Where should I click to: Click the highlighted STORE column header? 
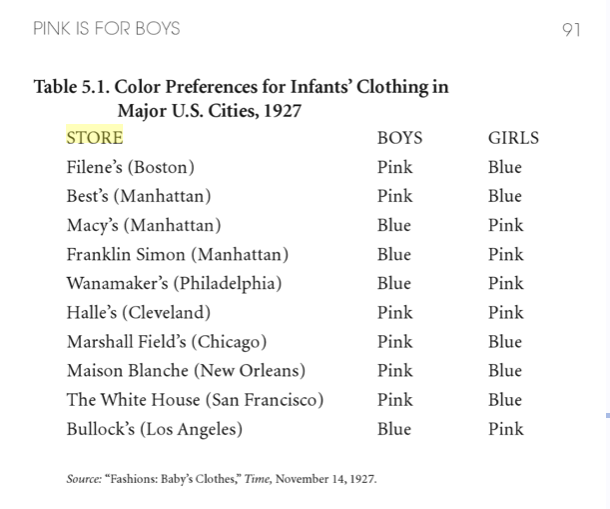(95, 138)
